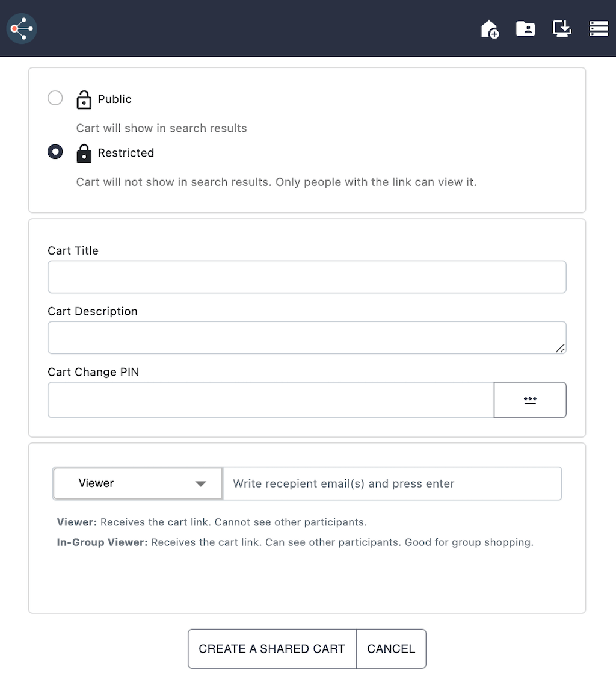Click the add-home icon in header
616x682 pixels.
point(490,29)
